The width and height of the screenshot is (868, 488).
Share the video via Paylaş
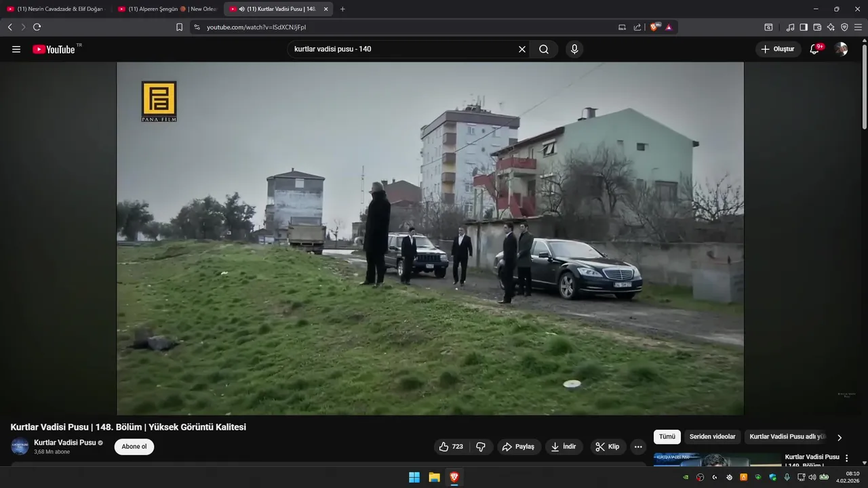point(519,447)
